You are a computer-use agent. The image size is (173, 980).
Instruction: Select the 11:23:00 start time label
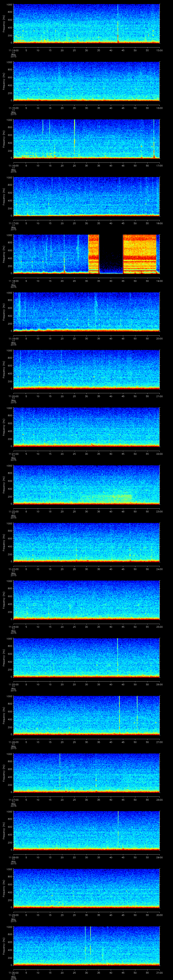pyautogui.click(x=13, y=569)
